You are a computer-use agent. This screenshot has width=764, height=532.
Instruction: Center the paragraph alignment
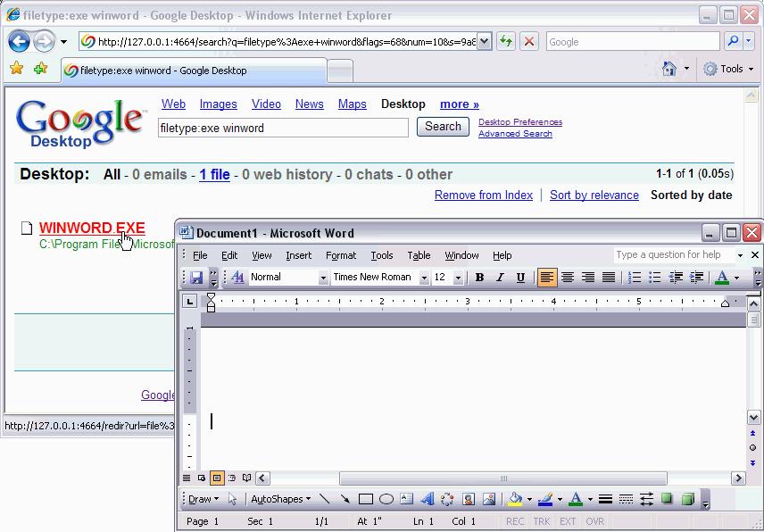click(x=567, y=278)
